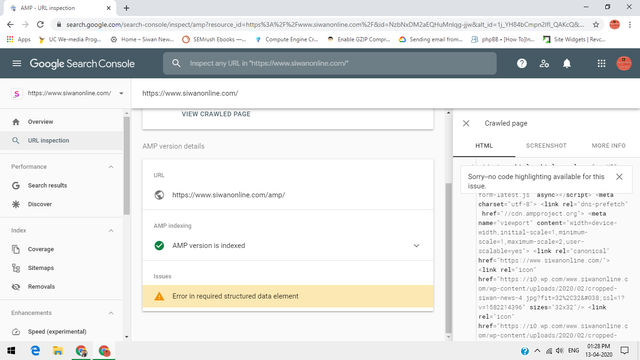Image resolution: width=640 pixels, height=360 pixels.
Task: Click the green indexed checkmark icon
Action: 159,246
